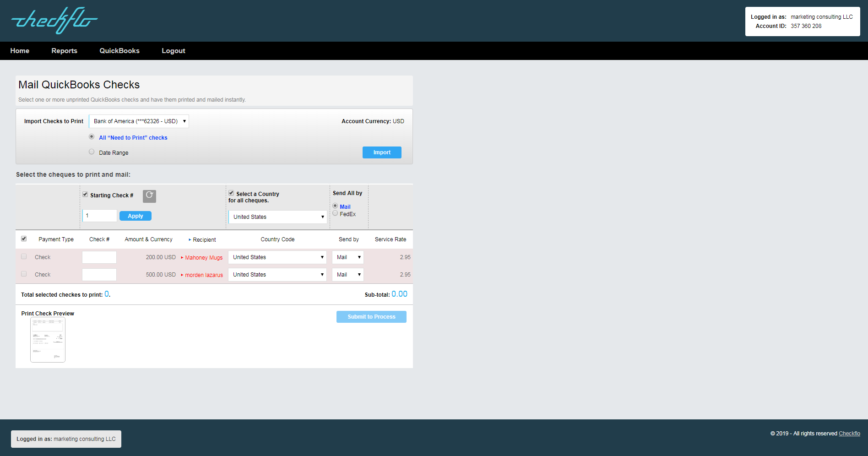
Task: Open the Home menu item
Action: 20,51
